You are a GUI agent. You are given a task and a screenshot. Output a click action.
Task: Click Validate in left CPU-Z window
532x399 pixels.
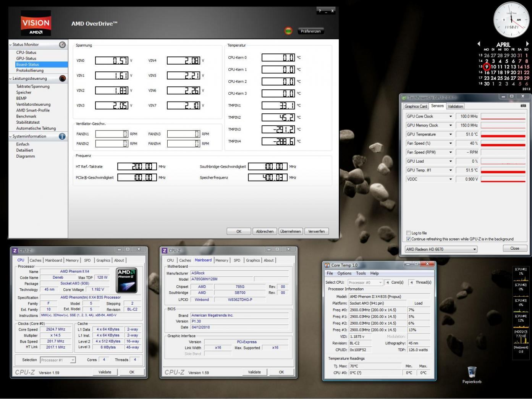click(105, 372)
